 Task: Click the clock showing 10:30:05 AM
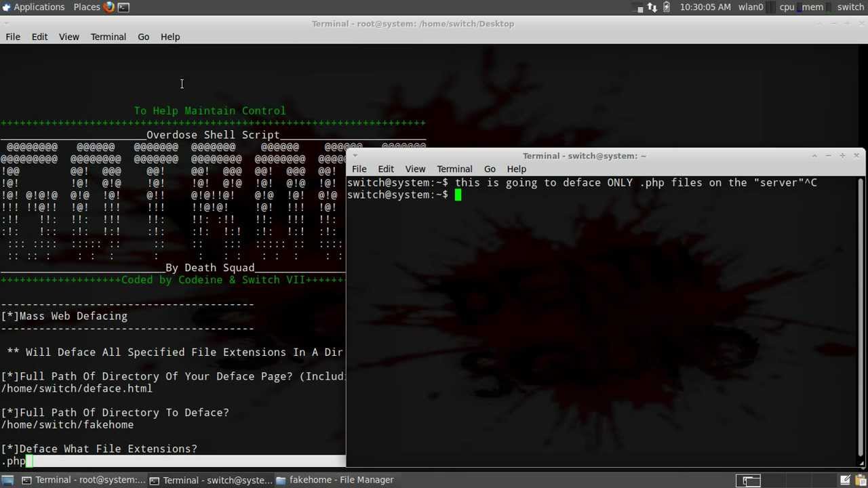[x=705, y=7]
